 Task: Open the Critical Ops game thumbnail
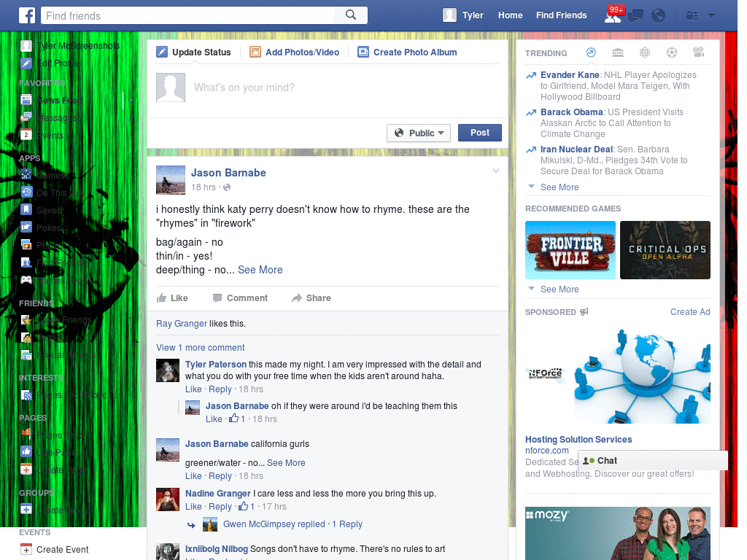[x=665, y=250]
